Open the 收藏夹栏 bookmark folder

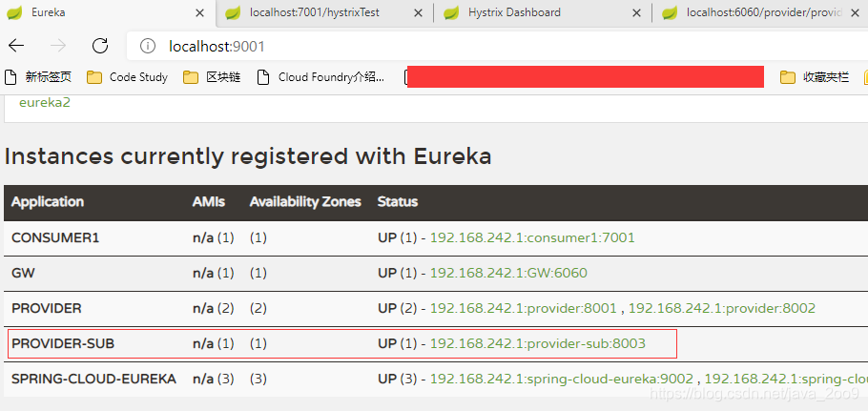tap(815, 77)
